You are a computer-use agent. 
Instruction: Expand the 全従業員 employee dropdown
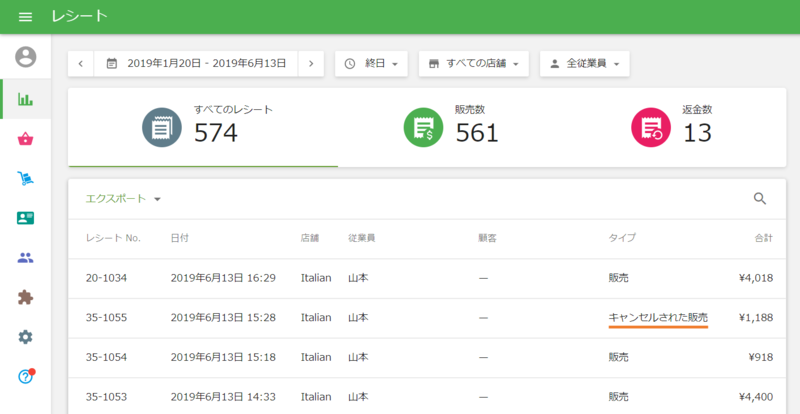point(585,63)
